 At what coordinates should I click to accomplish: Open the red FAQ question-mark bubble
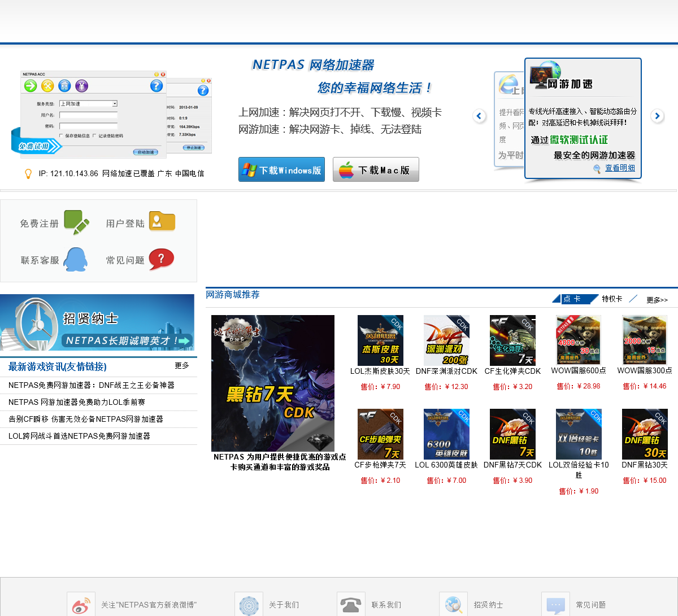(x=162, y=259)
